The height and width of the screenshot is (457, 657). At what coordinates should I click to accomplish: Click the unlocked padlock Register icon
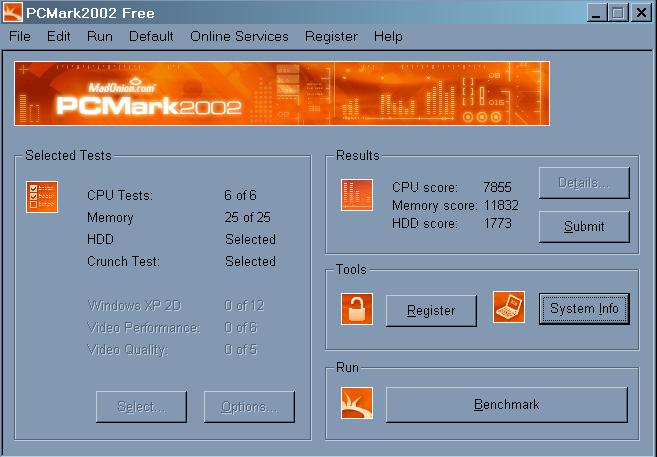click(357, 309)
